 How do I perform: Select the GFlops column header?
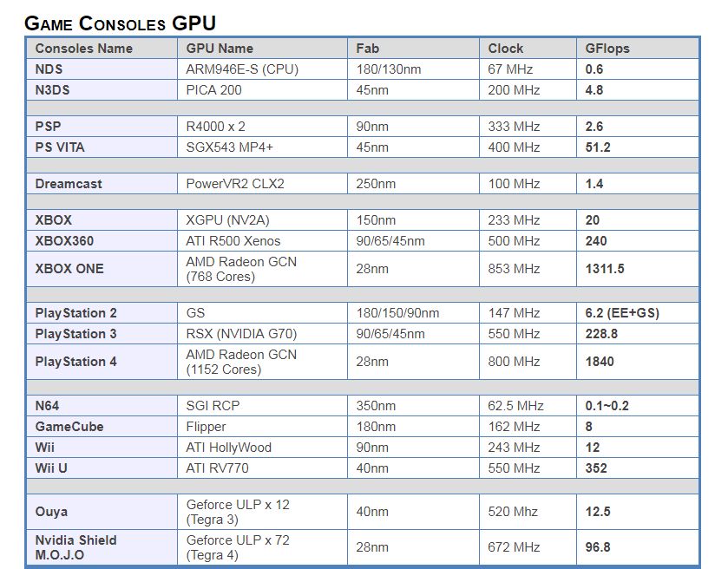pos(607,49)
